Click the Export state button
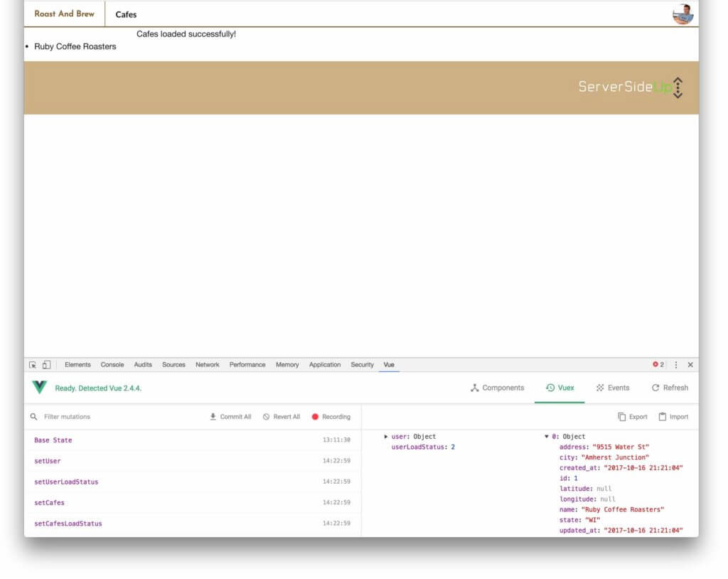 [x=632, y=417]
